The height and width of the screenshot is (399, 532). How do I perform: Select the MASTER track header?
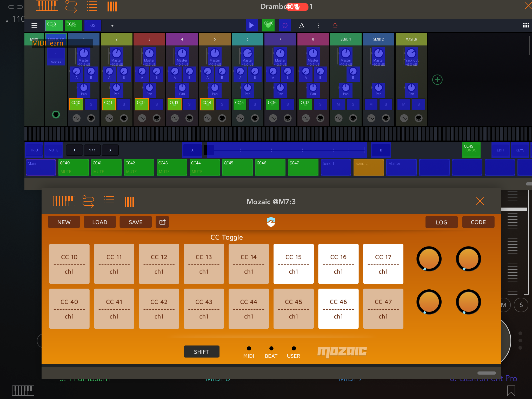[x=411, y=39]
